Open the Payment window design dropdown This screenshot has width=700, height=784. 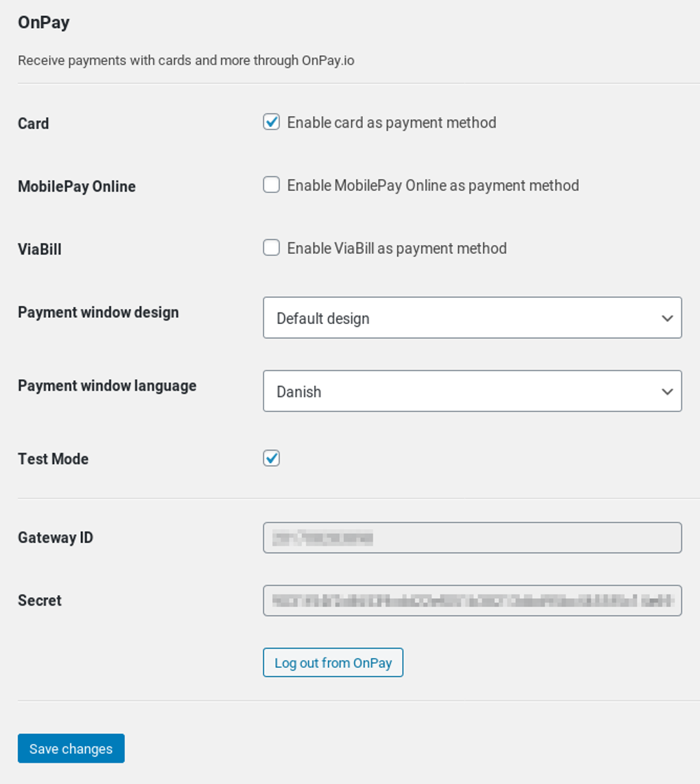(x=472, y=317)
